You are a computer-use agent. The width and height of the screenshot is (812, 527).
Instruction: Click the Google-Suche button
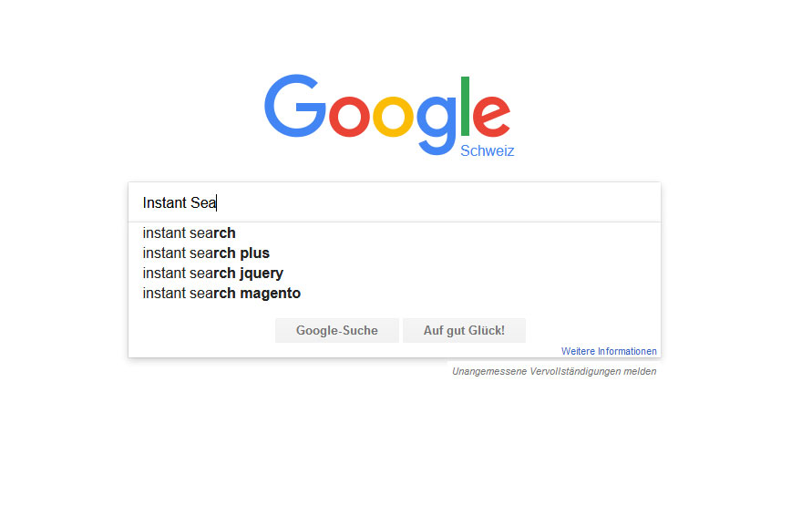tap(337, 331)
